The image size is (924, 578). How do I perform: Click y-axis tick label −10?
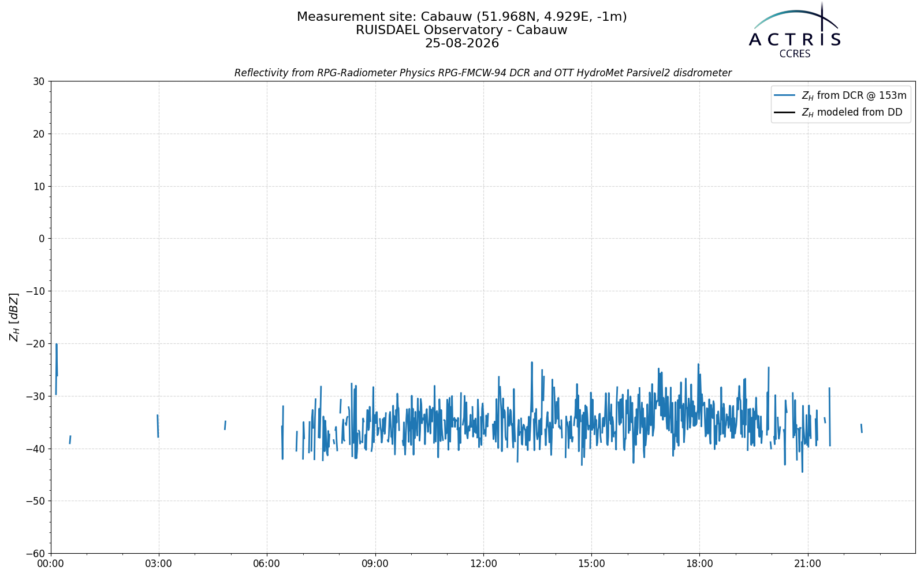point(35,291)
